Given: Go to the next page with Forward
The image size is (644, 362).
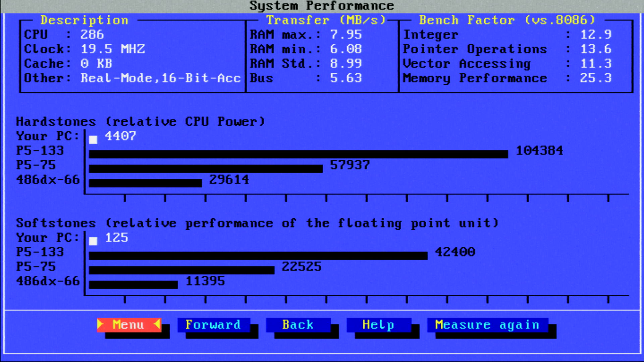Looking at the screenshot, I should click(213, 325).
